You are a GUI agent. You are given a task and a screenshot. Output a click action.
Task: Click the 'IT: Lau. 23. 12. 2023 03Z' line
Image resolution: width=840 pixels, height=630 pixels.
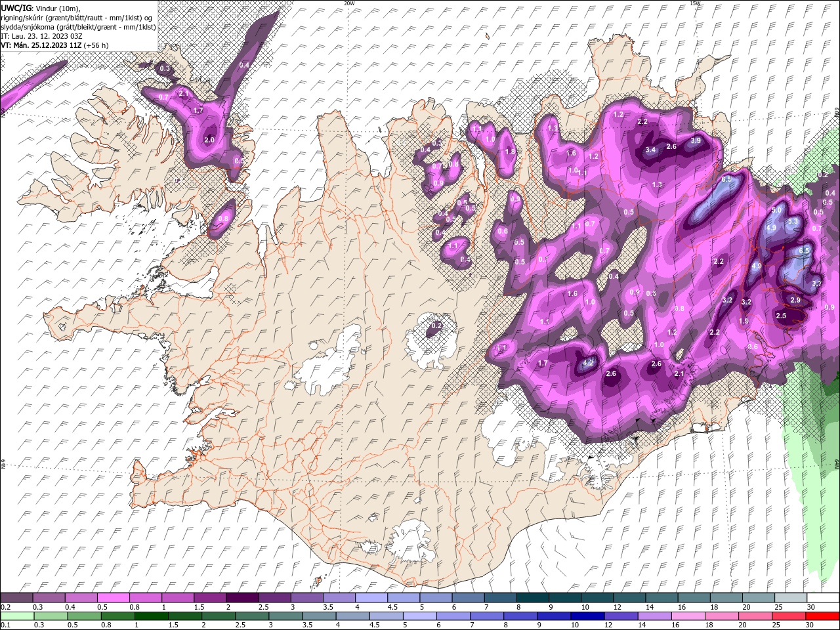coord(41,36)
